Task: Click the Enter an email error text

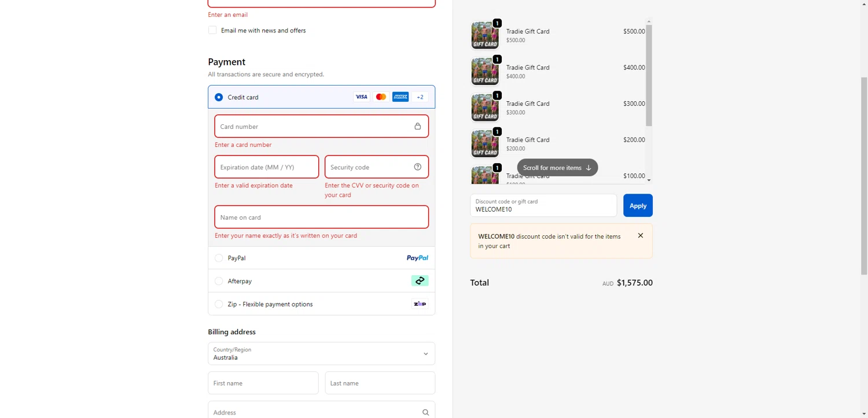Action: tap(228, 14)
